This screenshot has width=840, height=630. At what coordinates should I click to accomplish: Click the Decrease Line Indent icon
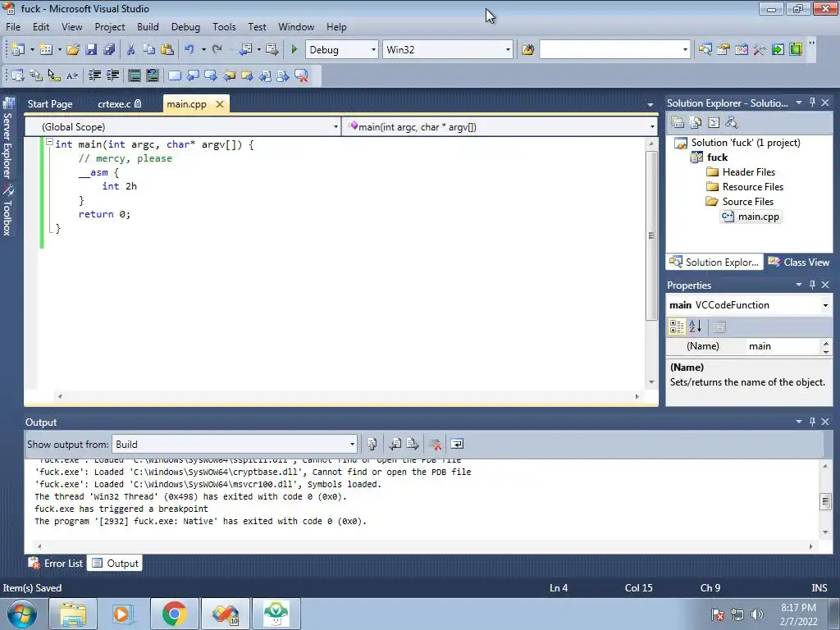point(94,75)
